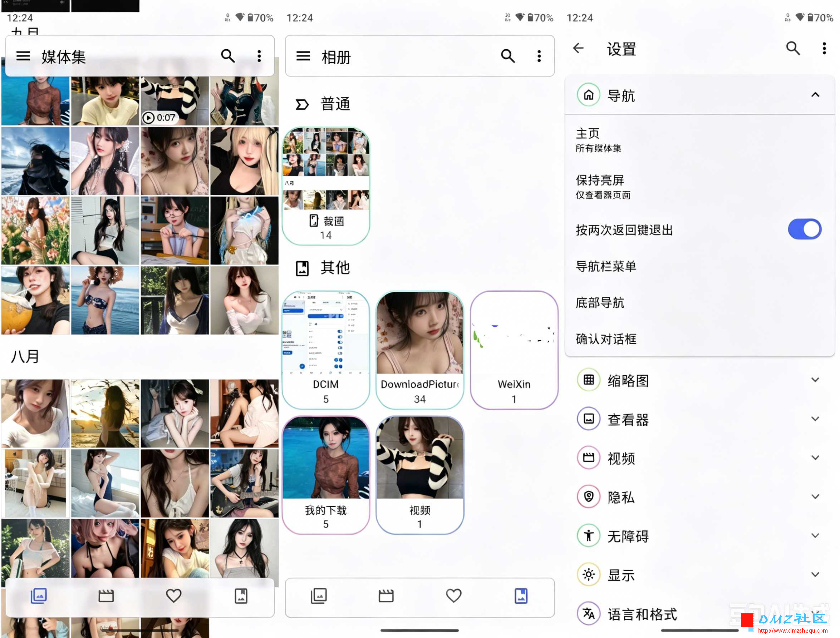
Task: Select the albums tab in 媒体集 bottom bar
Action: 241,595
